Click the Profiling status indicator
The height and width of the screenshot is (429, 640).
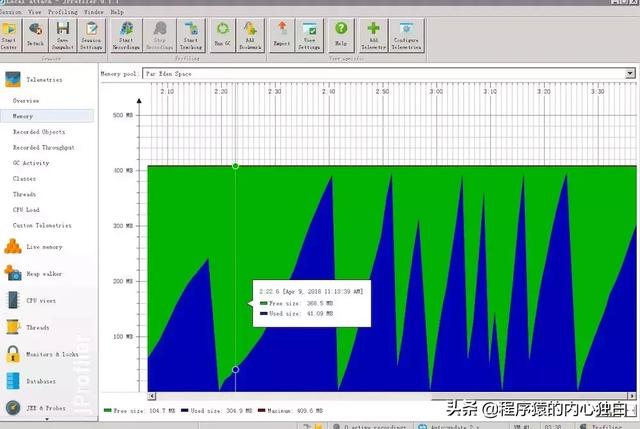click(x=601, y=426)
